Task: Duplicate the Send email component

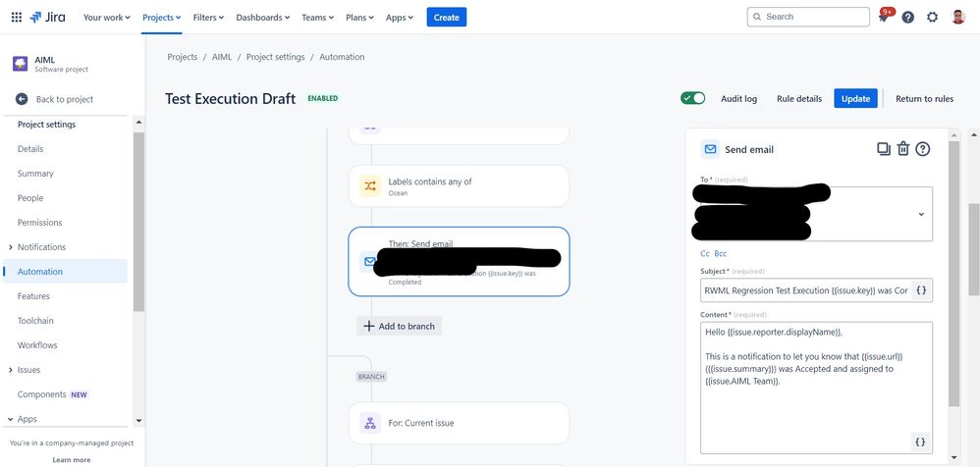Action: [x=883, y=149]
